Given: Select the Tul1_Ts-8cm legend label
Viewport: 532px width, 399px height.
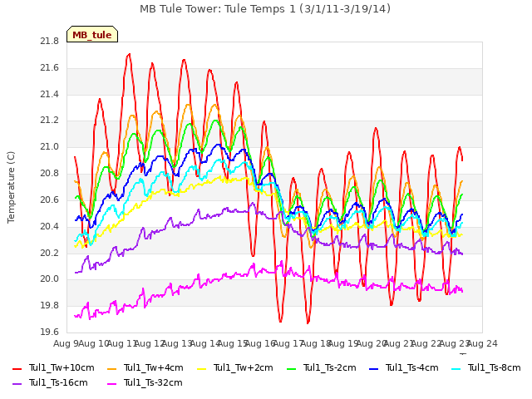Looking at the screenshot, I should tap(495, 367).
